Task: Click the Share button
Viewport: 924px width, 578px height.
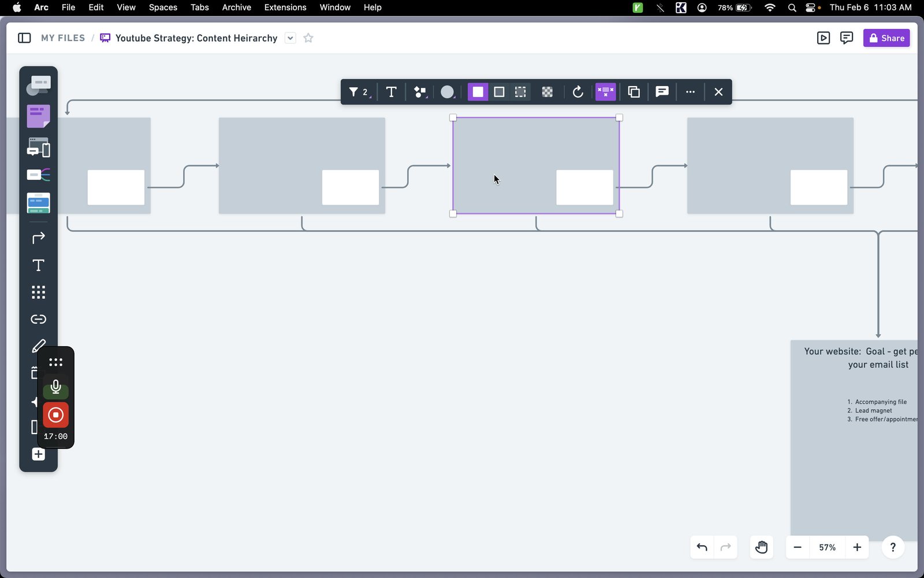Action: (886, 38)
